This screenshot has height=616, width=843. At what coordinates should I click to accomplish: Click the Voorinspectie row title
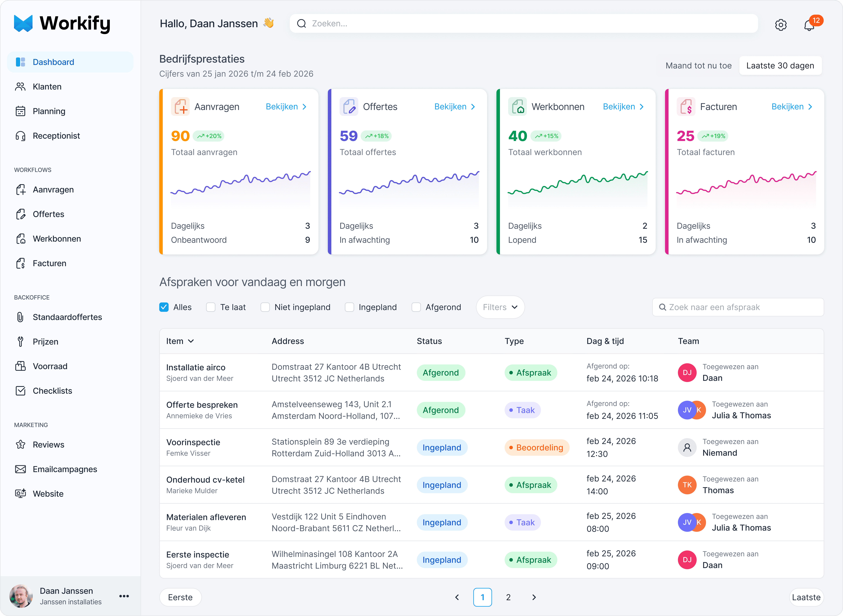pyautogui.click(x=193, y=442)
